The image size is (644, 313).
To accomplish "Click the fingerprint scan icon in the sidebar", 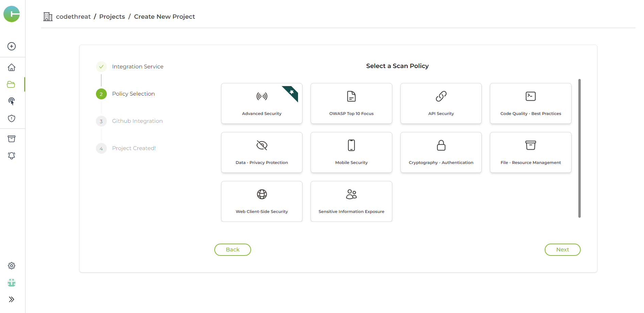I will point(12,101).
